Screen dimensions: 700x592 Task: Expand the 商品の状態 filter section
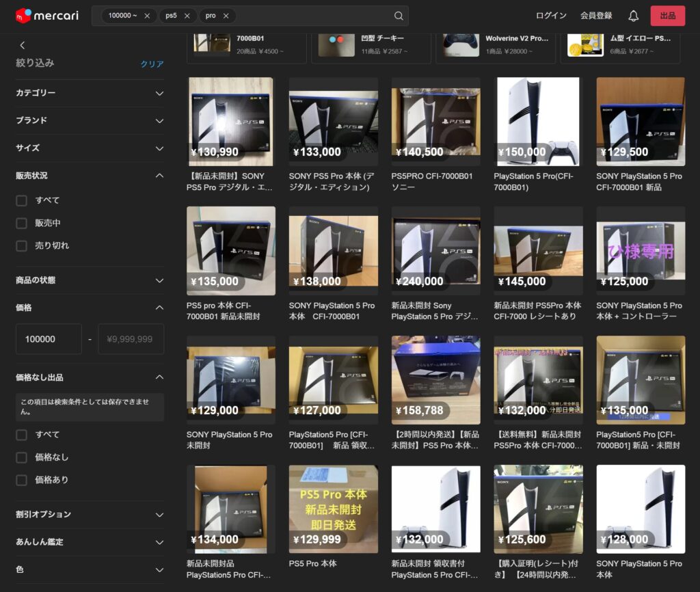(x=90, y=280)
